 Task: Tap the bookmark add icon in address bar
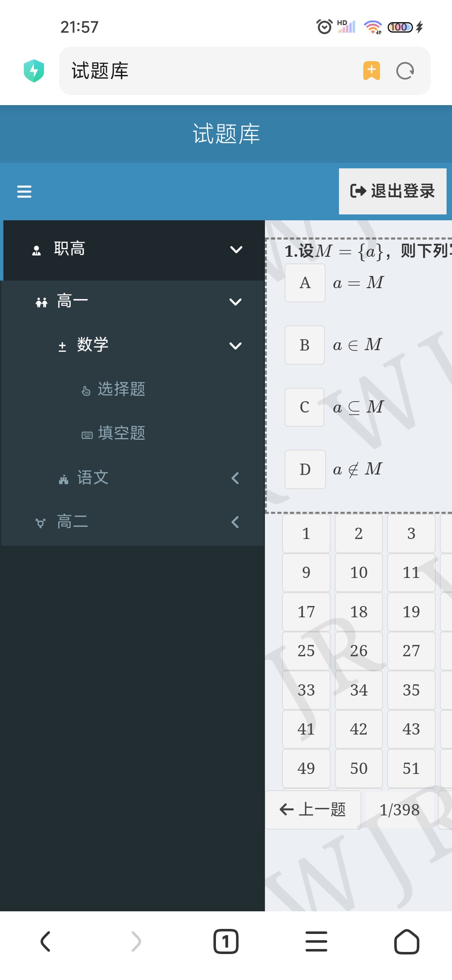coord(371,71)
